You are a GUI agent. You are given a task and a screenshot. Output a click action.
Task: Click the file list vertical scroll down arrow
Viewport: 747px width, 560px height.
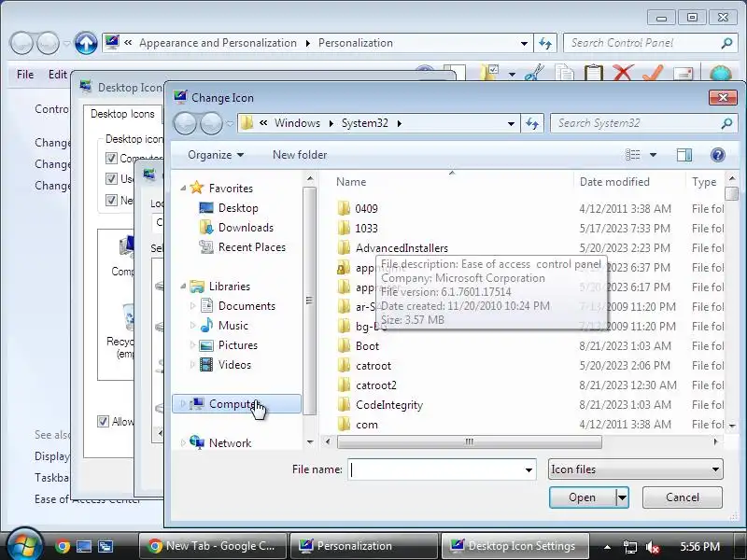[732, 426]
